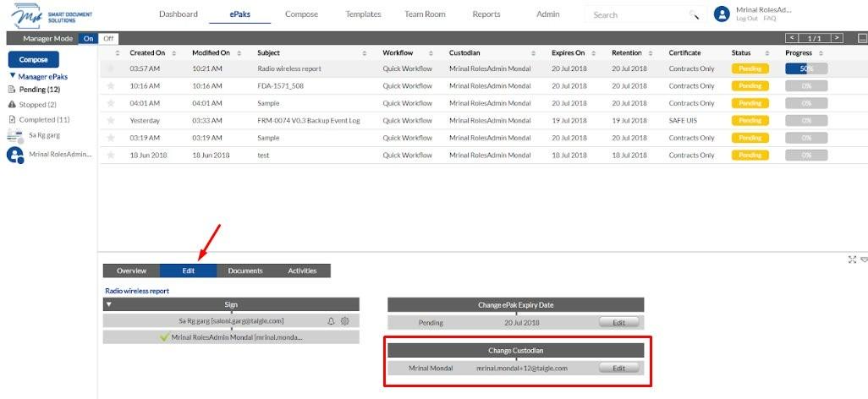
Task: Switch to the Documents tab
Action: pos(245,271)
